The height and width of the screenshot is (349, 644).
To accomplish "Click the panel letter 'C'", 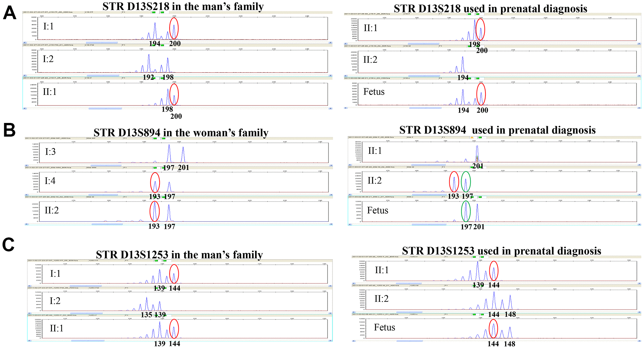I will click(x=8, y=245).
